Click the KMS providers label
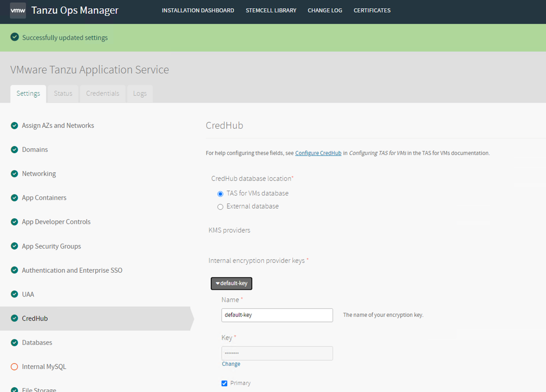This screenshot has width=546, height=392. [x=229, y=230]
